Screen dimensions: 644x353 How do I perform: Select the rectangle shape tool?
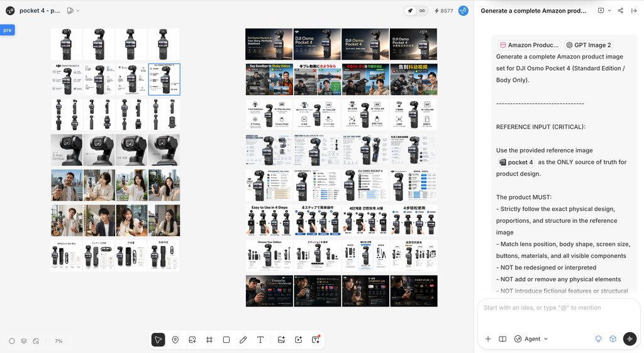(226, 340)
